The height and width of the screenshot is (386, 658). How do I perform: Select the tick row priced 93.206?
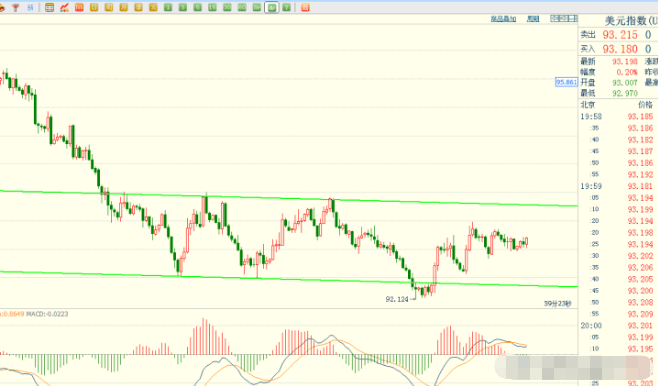618,267
